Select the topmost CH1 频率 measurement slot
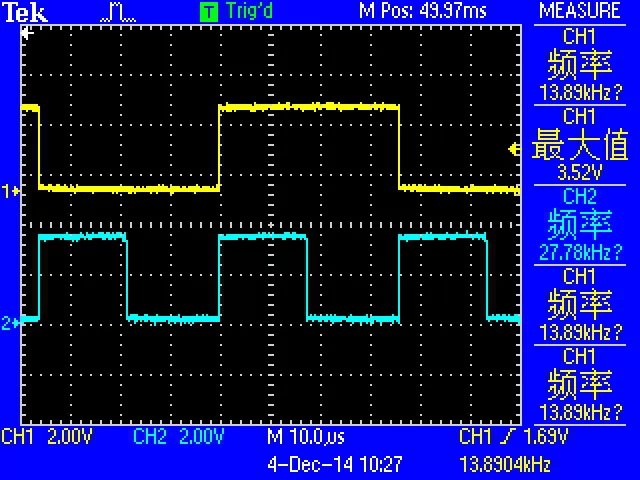 pos(580,65)
